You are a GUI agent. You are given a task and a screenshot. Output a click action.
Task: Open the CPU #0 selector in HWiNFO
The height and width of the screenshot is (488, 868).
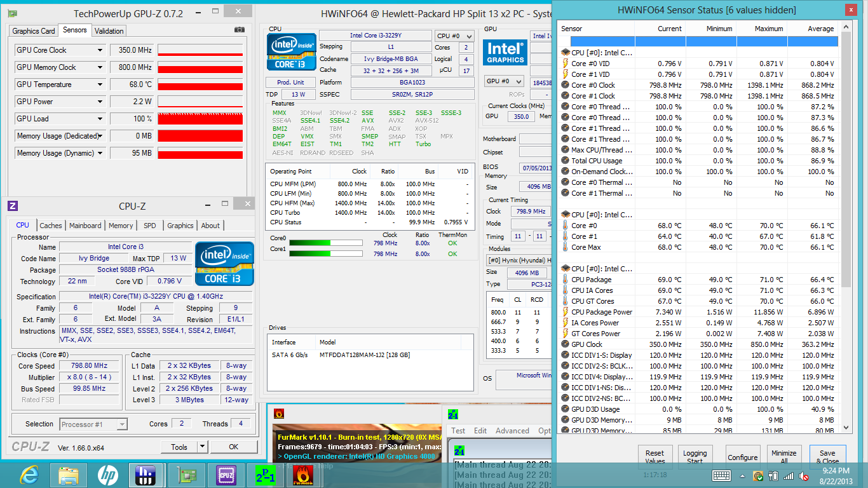pos(454,36)
